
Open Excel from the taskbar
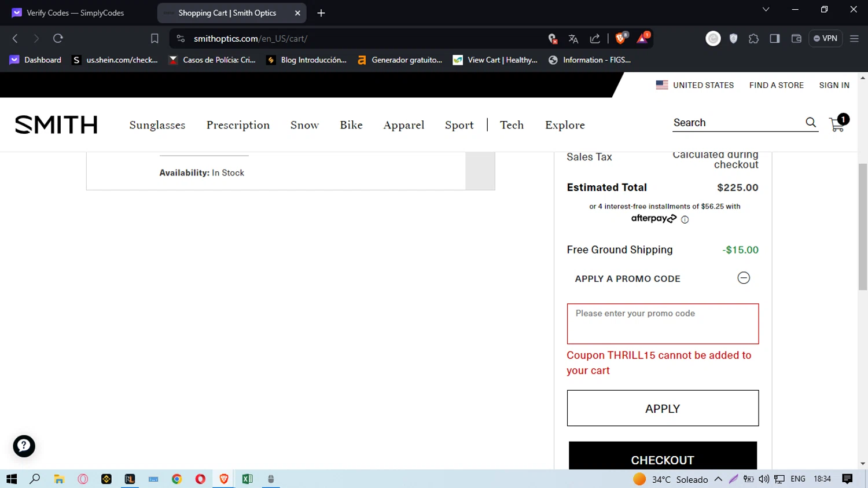tap(247, 479)
